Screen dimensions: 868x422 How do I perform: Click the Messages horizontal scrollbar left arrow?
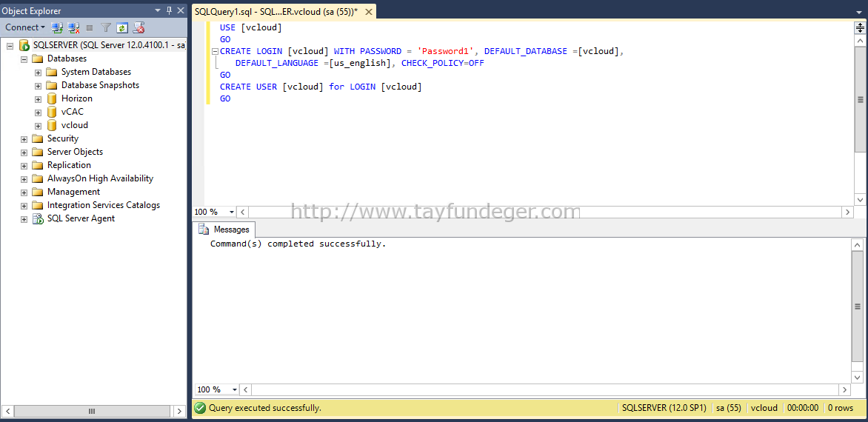247,389
